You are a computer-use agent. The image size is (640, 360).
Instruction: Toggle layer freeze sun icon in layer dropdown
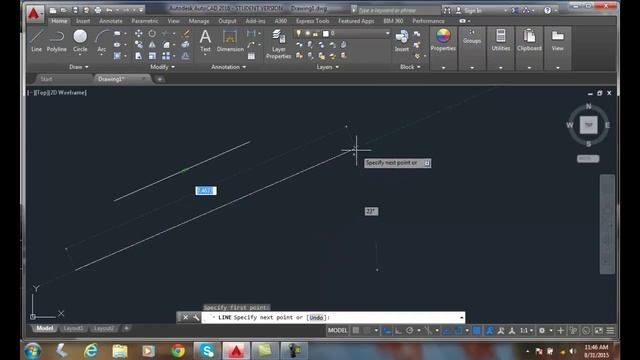(307, 33)
